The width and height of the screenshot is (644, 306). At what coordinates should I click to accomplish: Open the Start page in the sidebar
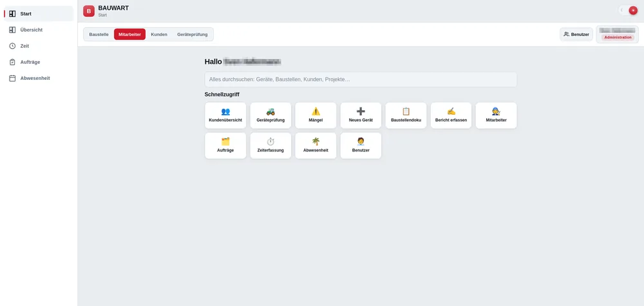[x=39, y=14]
